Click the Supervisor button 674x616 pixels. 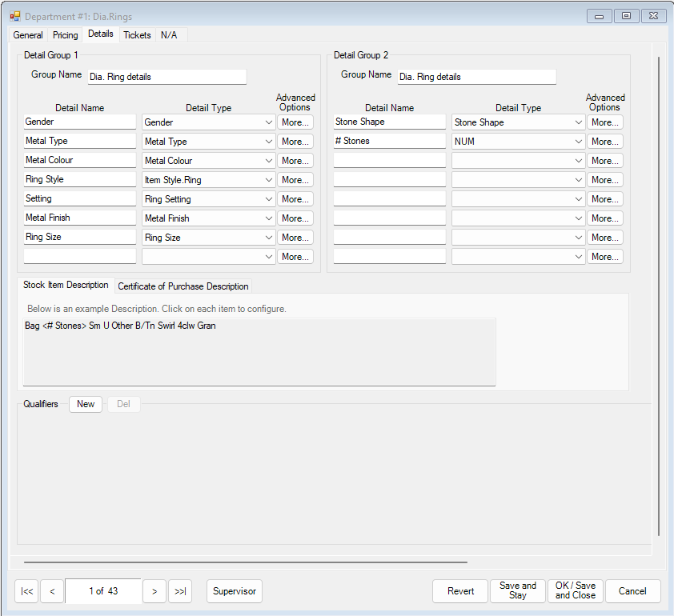(234, 591)
